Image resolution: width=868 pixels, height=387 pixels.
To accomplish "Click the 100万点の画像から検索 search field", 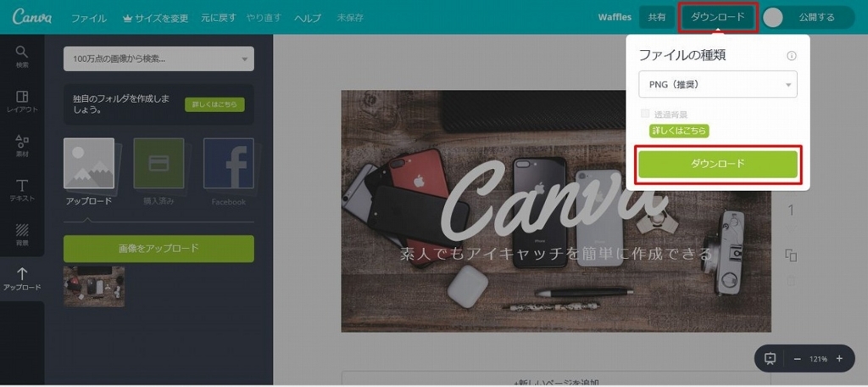I will click(x=159, y=59).
